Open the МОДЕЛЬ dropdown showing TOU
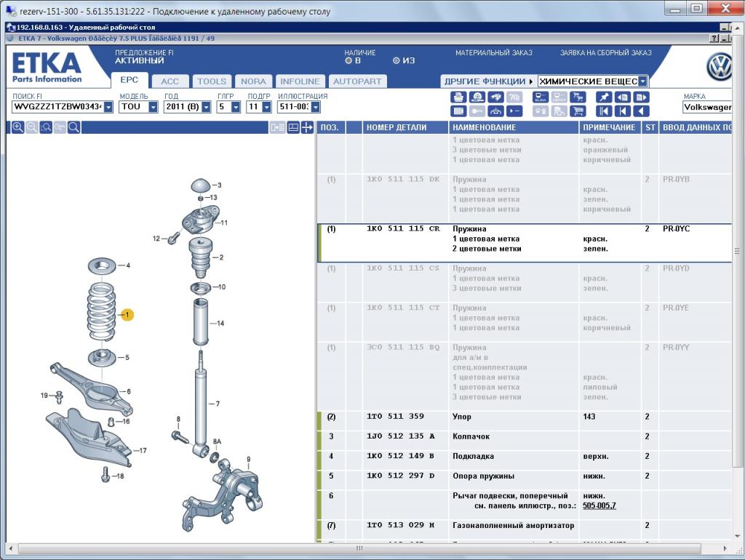Viewport: 745px width, 560px height. point(153,107)
